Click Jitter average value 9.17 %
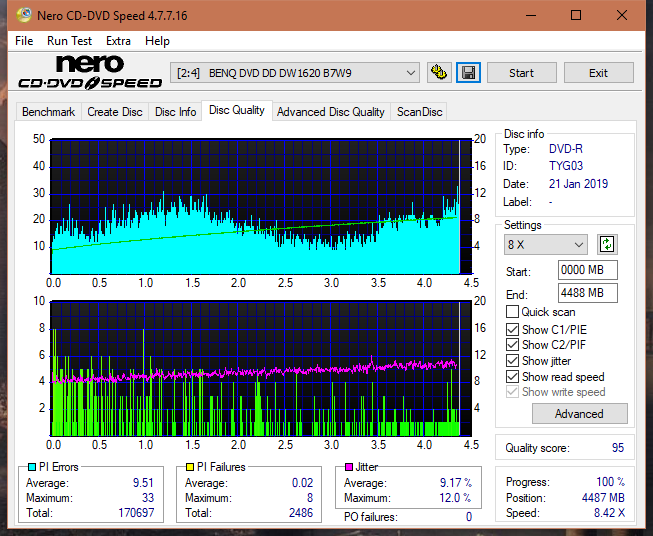 click(456, 482)
